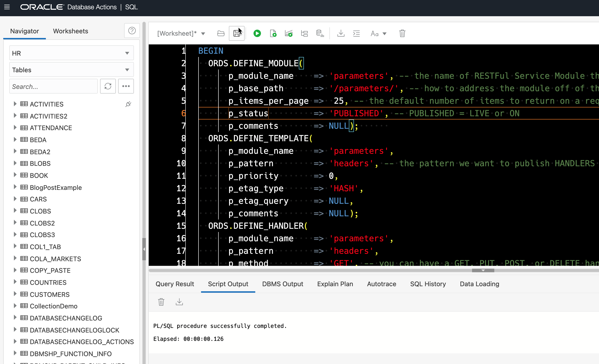Expand the BLOBS table node
This screenshot has height=364, width=599.
tap(15, 163)
